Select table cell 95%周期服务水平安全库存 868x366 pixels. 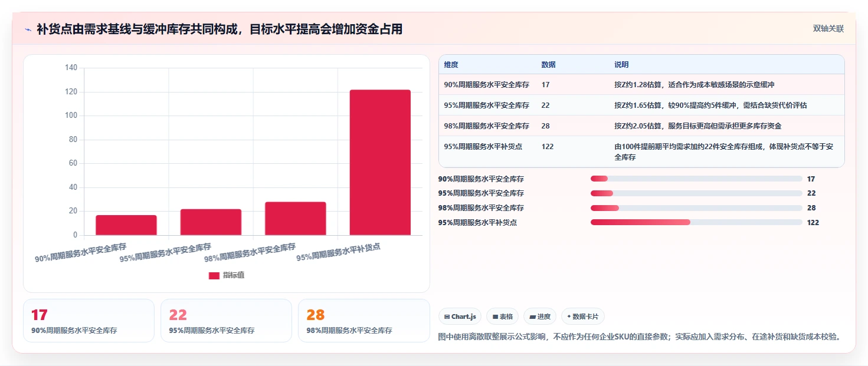pyautogui.click(x=487, y=105)
